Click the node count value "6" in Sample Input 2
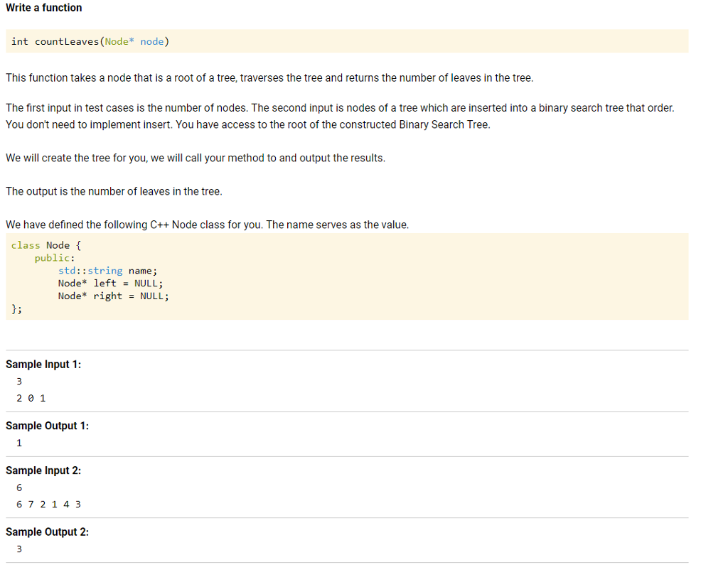The image size is (728, 565). pos(19,488)
